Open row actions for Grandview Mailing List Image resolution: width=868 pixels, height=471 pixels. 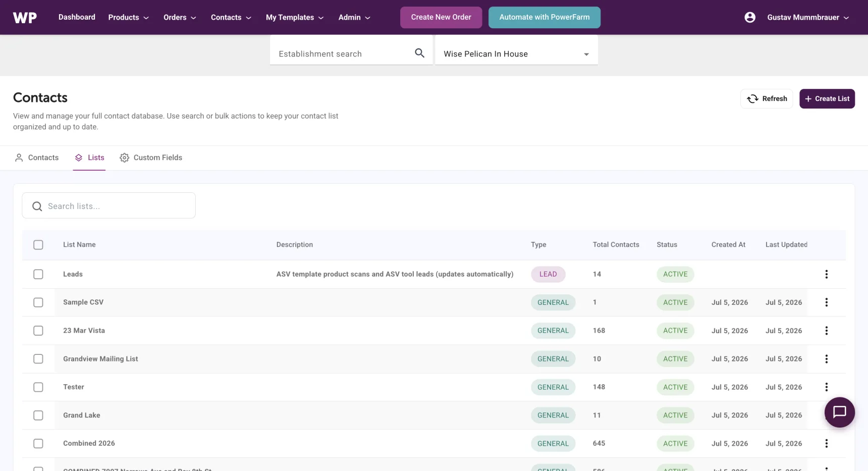(x=826, y=359)
